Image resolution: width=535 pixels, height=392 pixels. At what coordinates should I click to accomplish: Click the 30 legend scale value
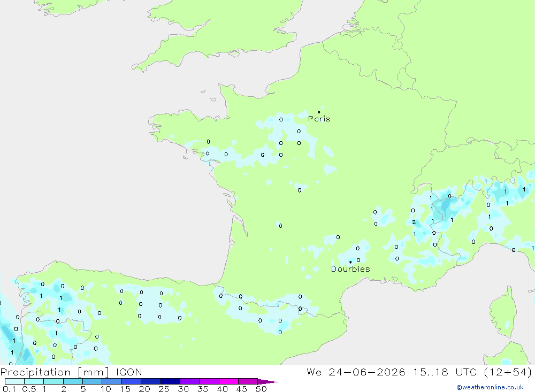184,389
